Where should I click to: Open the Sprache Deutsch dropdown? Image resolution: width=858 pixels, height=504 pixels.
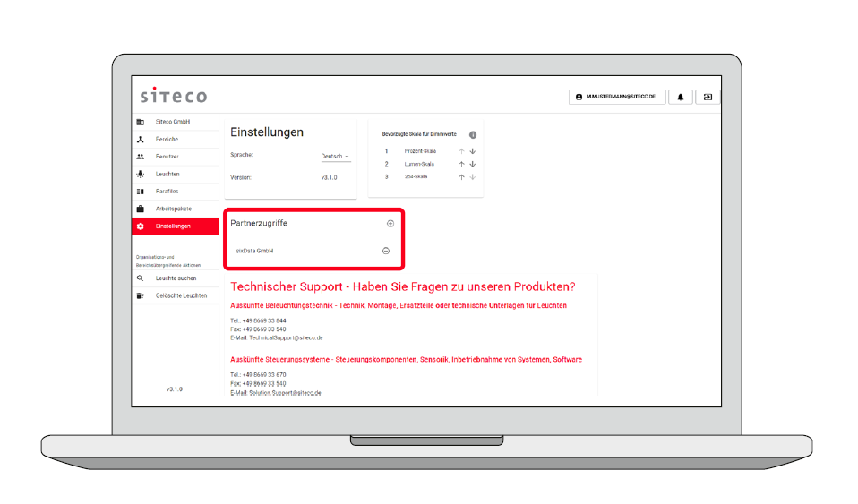coord(336,157)
